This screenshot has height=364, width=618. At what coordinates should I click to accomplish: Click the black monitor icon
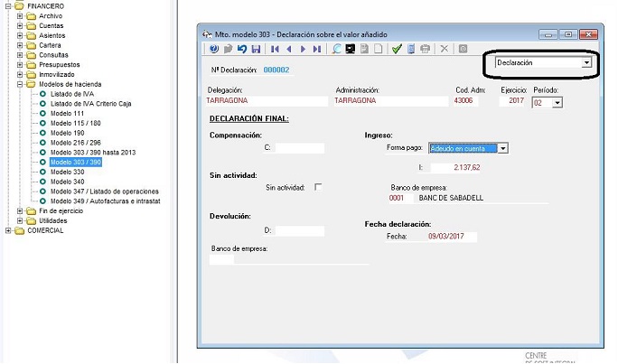pos(350,49)
